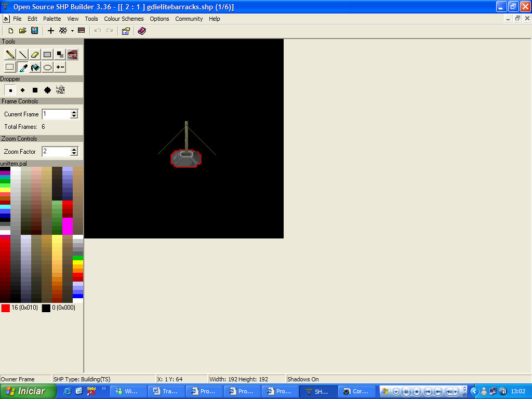Expand hidden system tray icons arrow
532x399 pixels.
(474, 391)
